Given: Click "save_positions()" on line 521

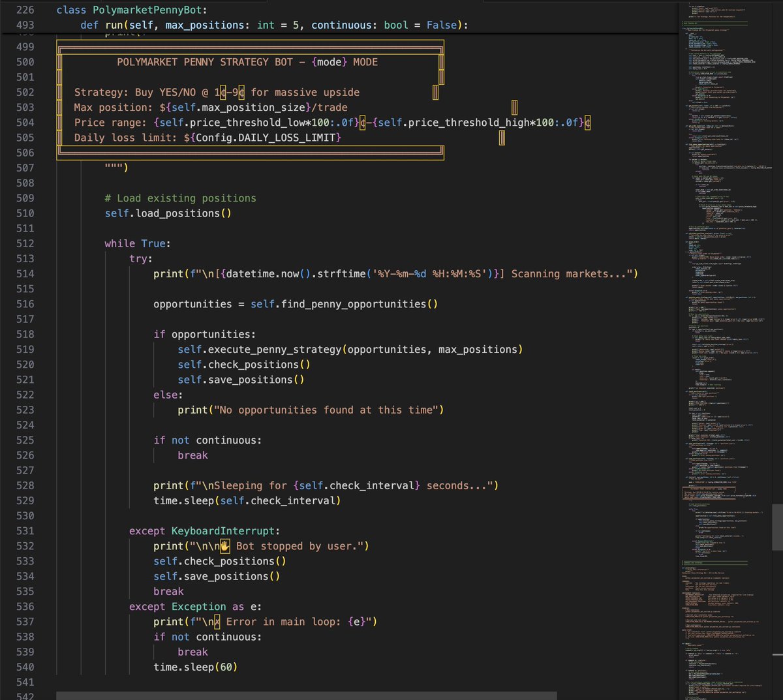Looking at the screenshot, I should (x=256, y=379).
